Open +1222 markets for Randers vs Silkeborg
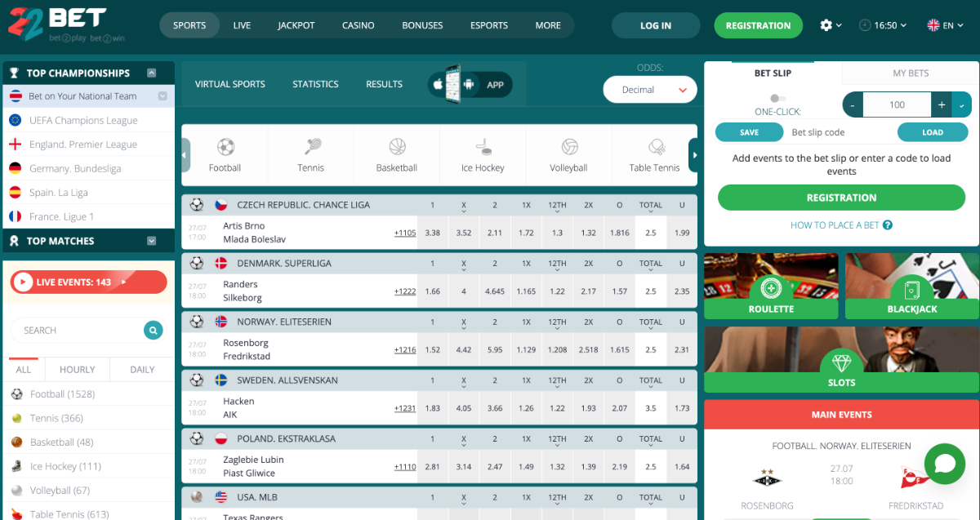This screenshot has width=980, height=520. 405,291
